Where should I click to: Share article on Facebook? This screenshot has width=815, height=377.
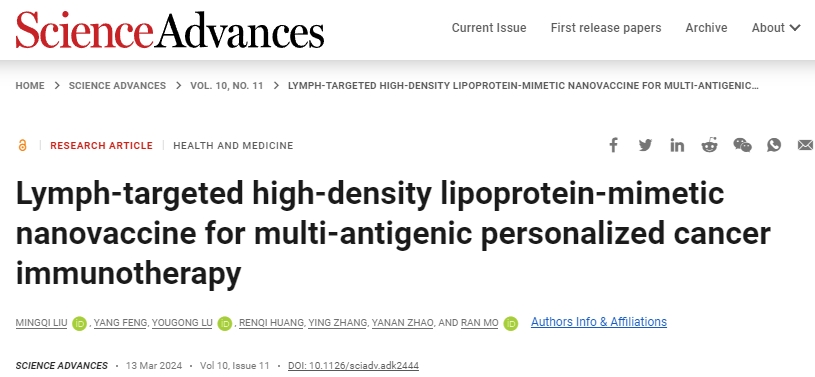point(613,145)
